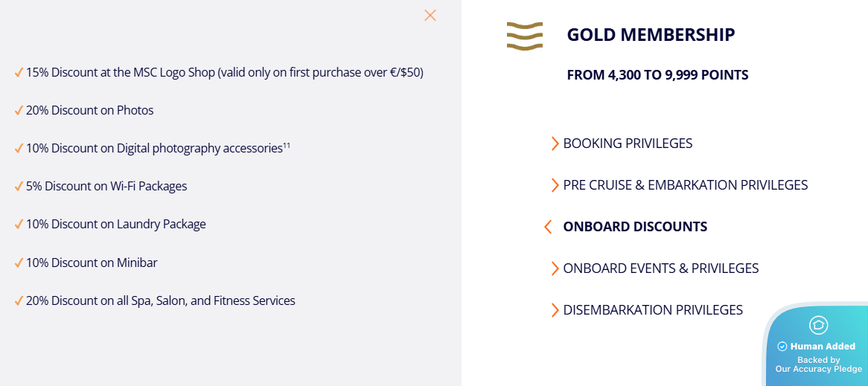The width and height of the screenshot is (868, 386).
Task: Click the Our Accuracy Pledge link
Action: (x=818, y=369)
